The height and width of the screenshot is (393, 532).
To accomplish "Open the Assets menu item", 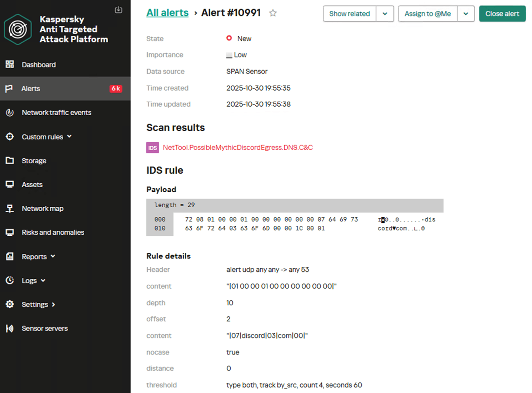I will (x=32, y=185).
